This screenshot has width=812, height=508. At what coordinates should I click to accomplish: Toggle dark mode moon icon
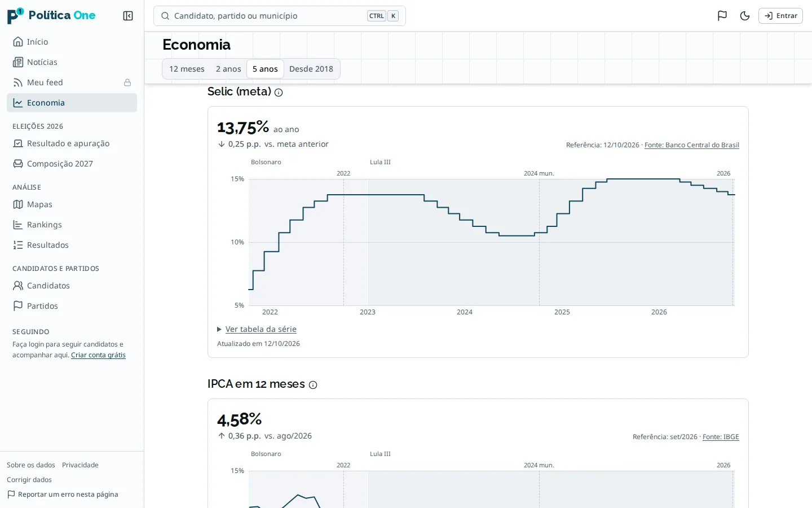click(745, 16)
